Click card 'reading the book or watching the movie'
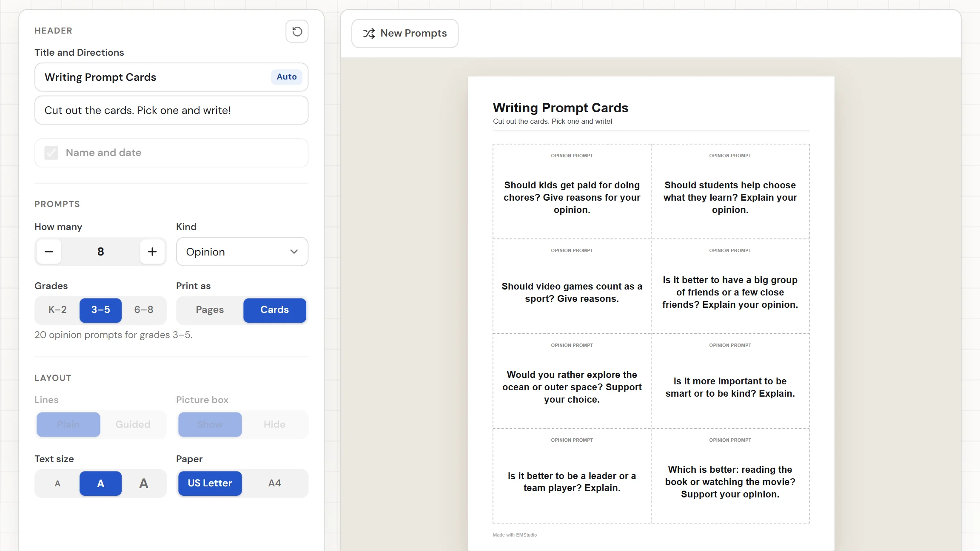 (x=730, y=476)
